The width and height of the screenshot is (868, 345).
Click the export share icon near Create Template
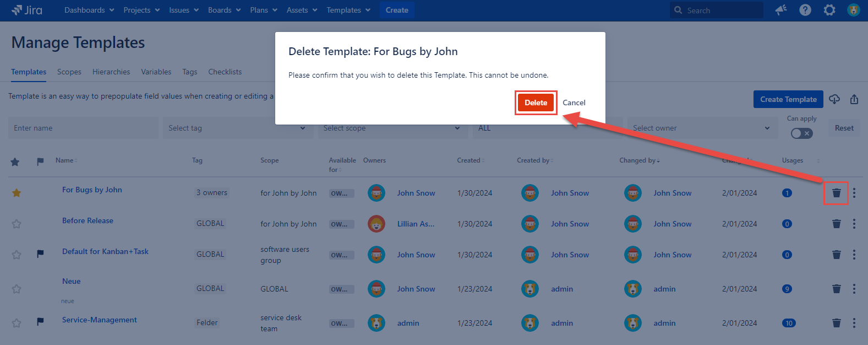854,99
